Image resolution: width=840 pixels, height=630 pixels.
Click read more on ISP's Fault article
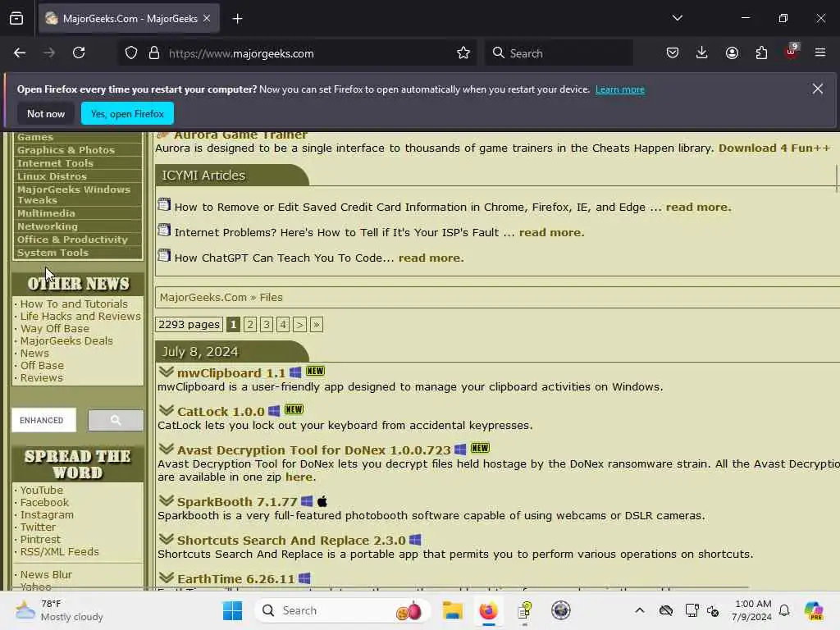coord(551,232)
